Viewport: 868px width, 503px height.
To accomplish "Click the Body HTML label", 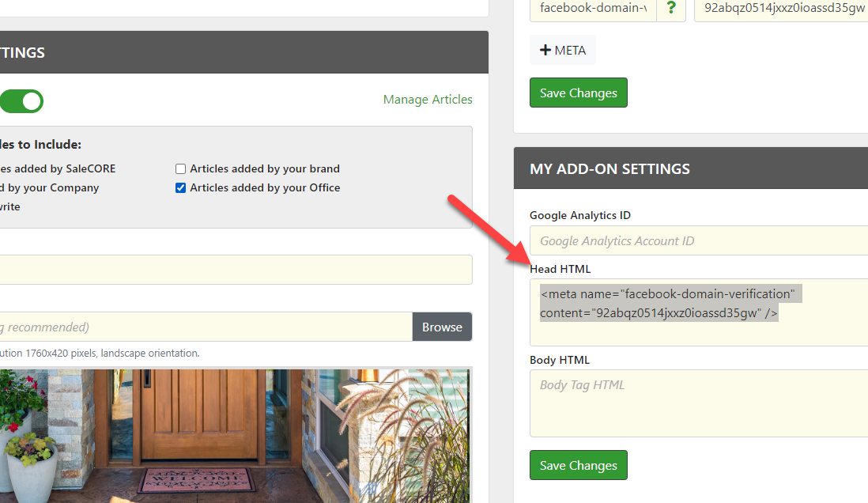I will [560, 360].
